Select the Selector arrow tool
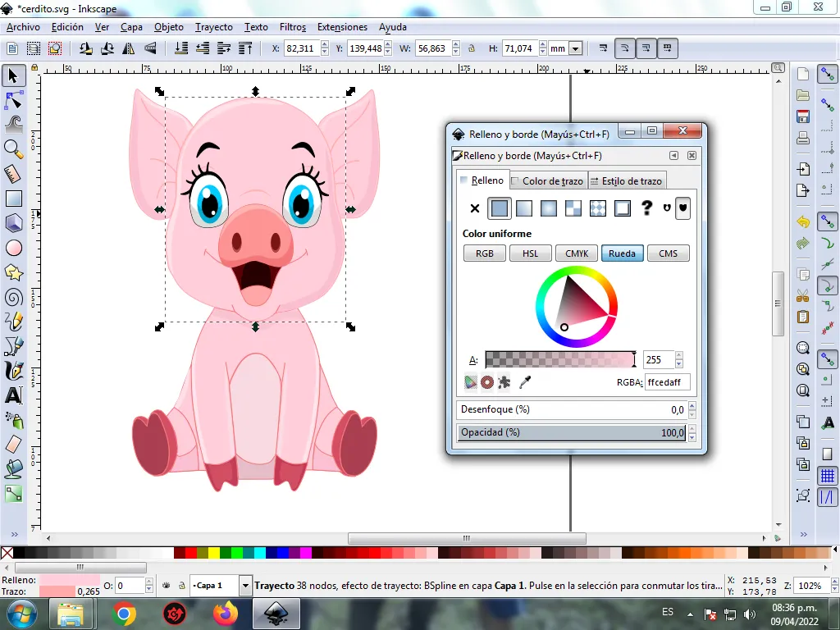The image size is (840, 630). tap(13, 75)
